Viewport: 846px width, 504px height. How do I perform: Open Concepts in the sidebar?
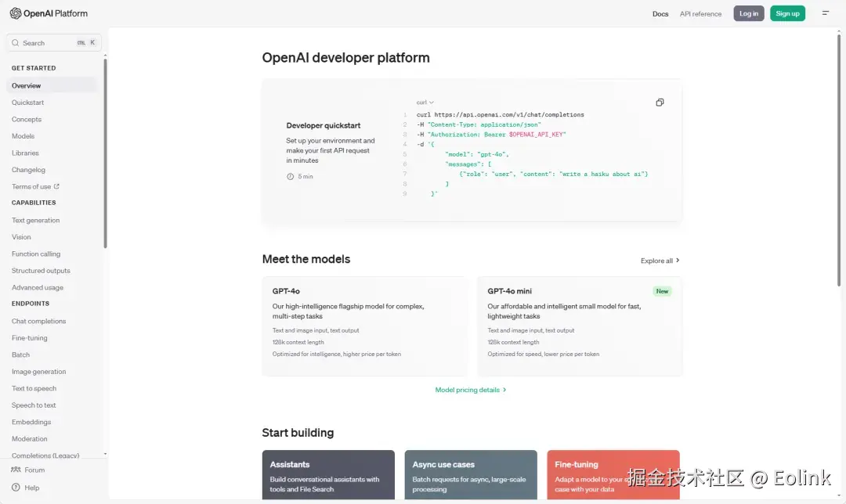pyautogui.click(x=27, y=119)
